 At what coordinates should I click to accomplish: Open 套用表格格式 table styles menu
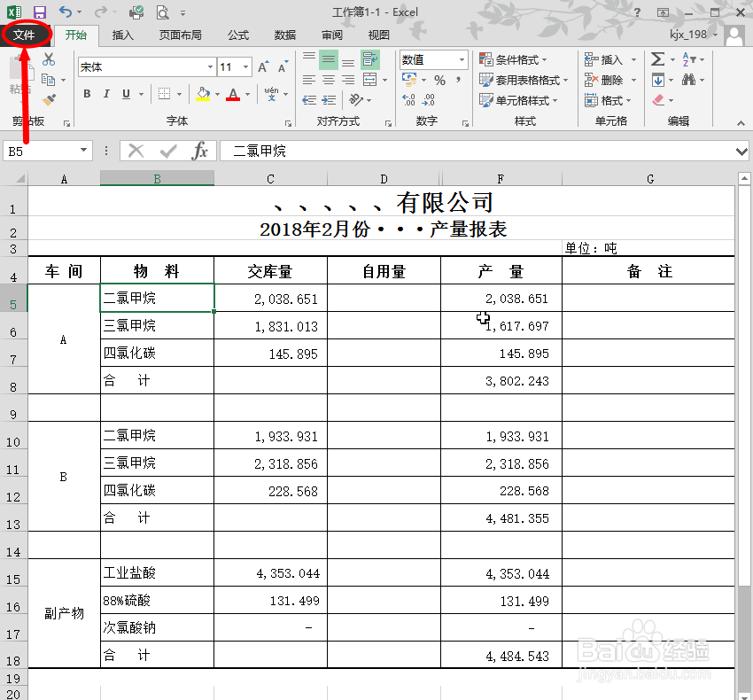(524, 80)
